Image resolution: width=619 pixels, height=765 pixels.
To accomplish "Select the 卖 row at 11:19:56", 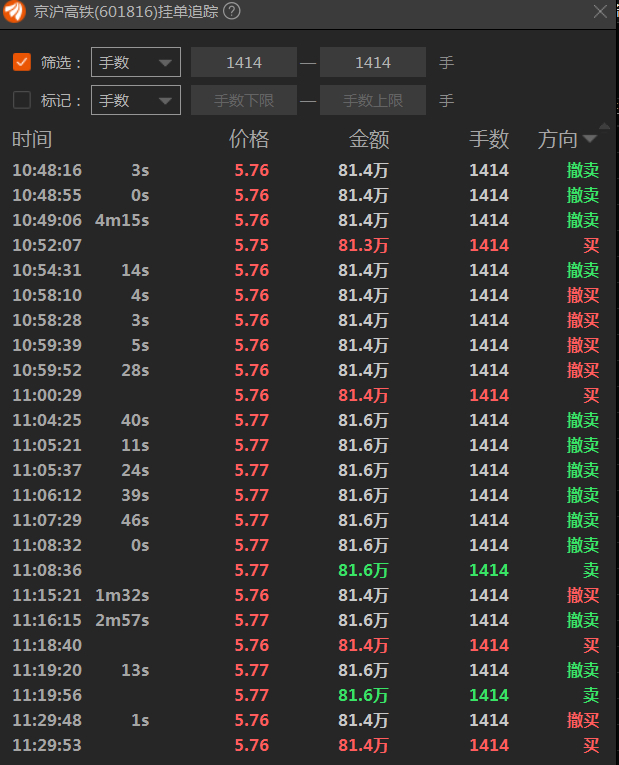I will (x=306, y=695).
